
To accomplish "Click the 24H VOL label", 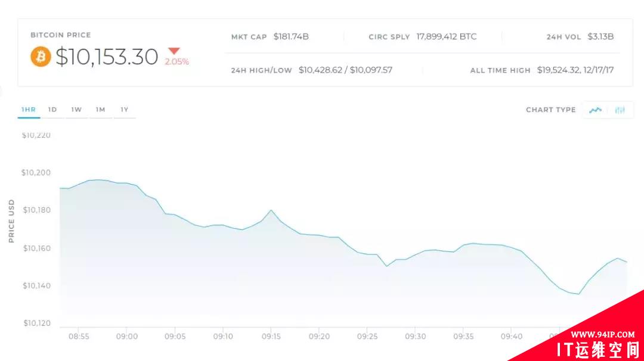I will 563,37.
